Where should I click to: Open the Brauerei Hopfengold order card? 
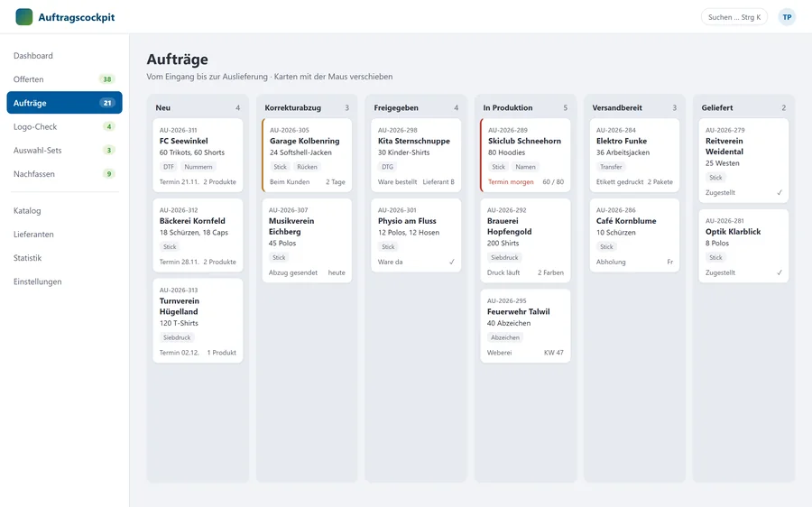click(525, 240)
